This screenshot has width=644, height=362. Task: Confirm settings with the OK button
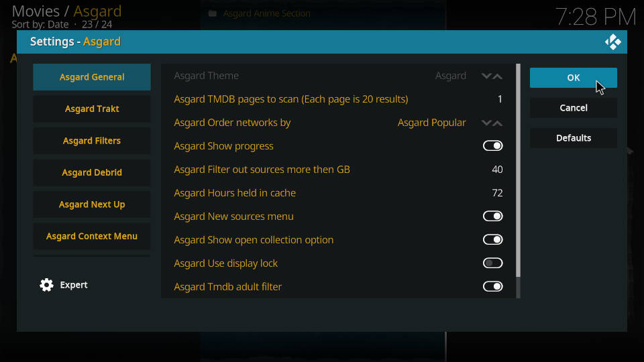574,78
